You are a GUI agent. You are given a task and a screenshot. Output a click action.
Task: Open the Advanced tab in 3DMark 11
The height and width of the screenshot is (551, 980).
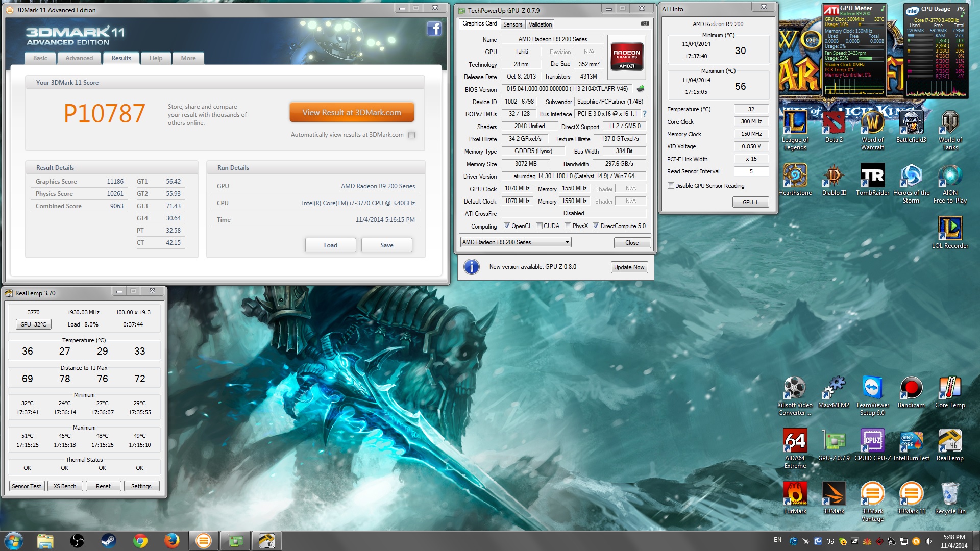tap(79, 58)
